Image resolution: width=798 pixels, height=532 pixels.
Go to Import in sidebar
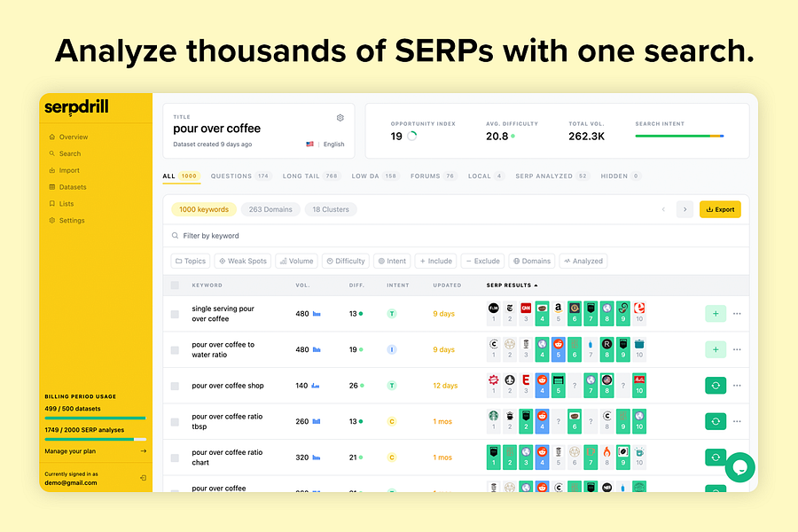click(x=64, y=170)
